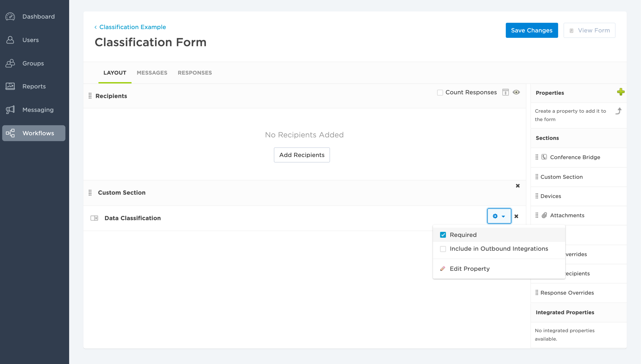641x364 pixels.
Task: Remove the Data Classification property with X
Action: 516,216
